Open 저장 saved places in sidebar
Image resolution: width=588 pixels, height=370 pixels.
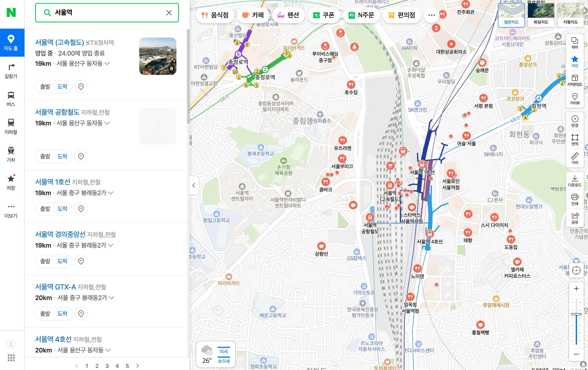11,182
